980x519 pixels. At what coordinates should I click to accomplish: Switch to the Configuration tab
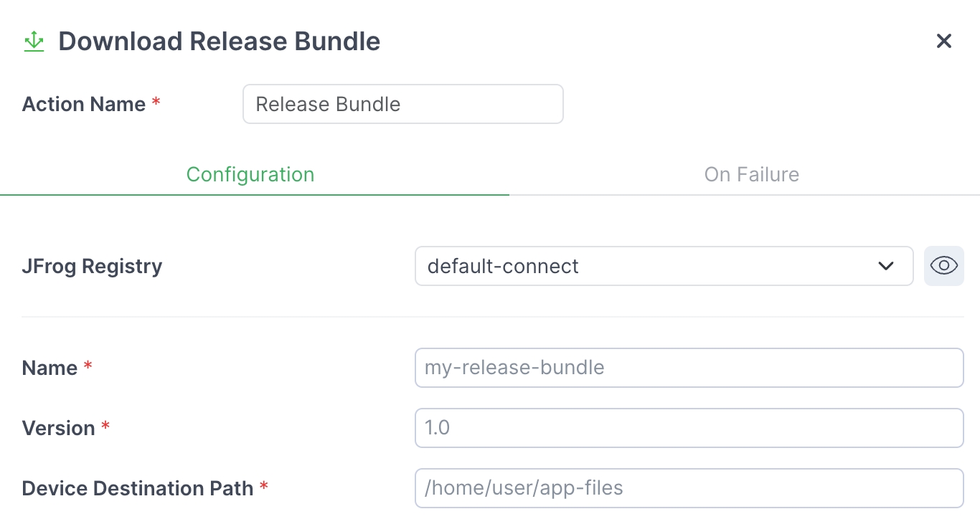tap(250, 175)
